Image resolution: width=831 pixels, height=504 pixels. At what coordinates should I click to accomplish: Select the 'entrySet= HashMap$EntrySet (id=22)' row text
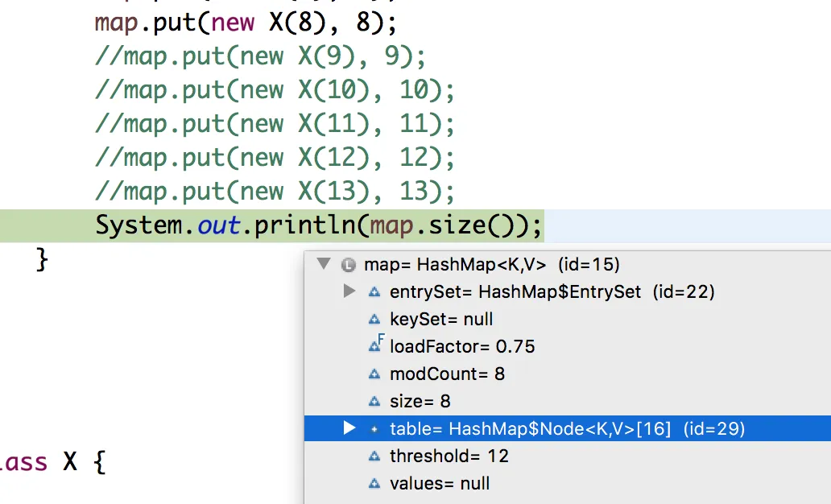coord(552,291)
